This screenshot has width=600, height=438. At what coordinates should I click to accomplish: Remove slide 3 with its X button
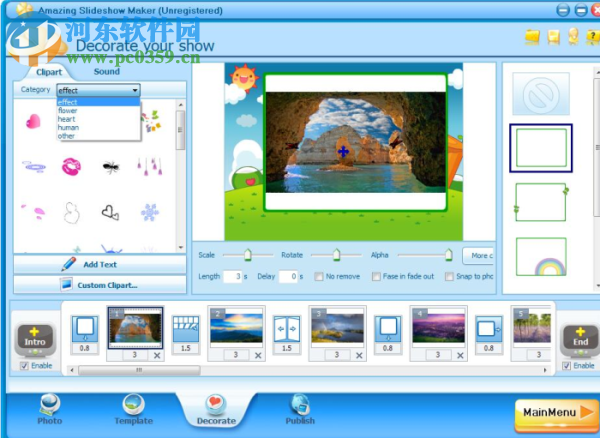click(x=359, y=355)
